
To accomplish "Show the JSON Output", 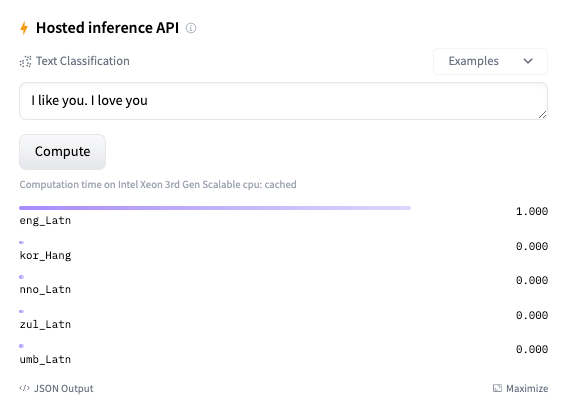I will tap(63, 388).
